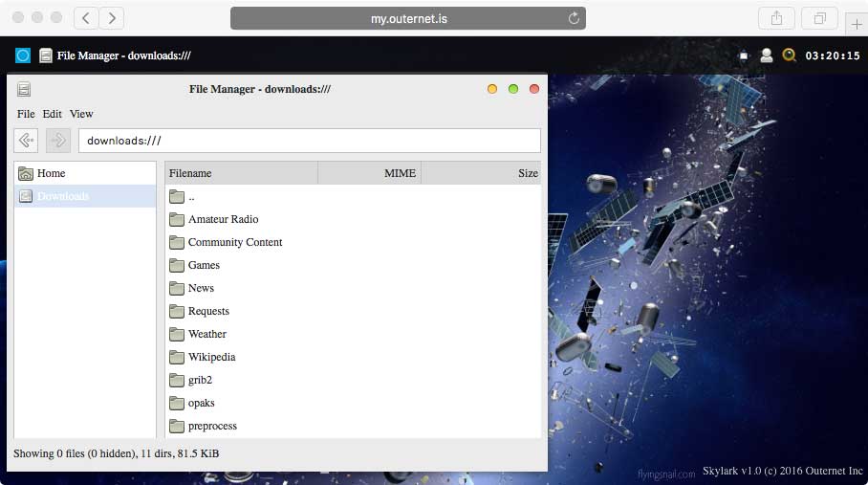Image resolution: width=868 pixels, height=485 pixels.
Task: Select the 'Games' folder name
Action: (x=204, y=265)
